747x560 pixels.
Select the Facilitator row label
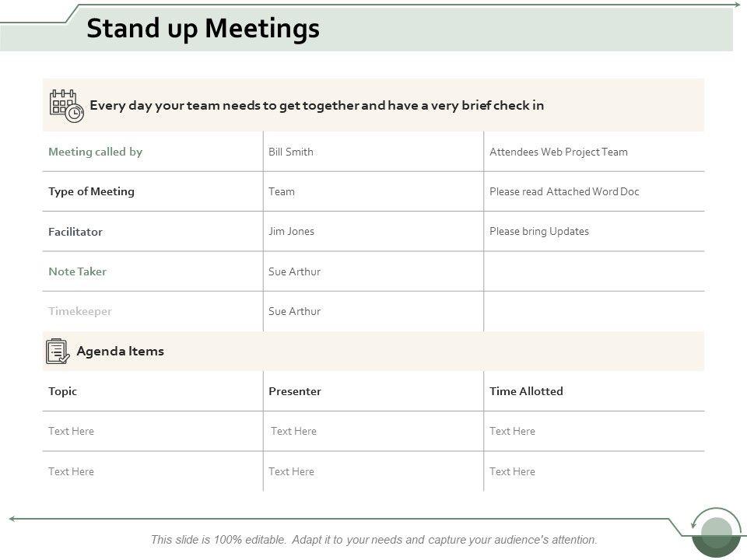75,232
